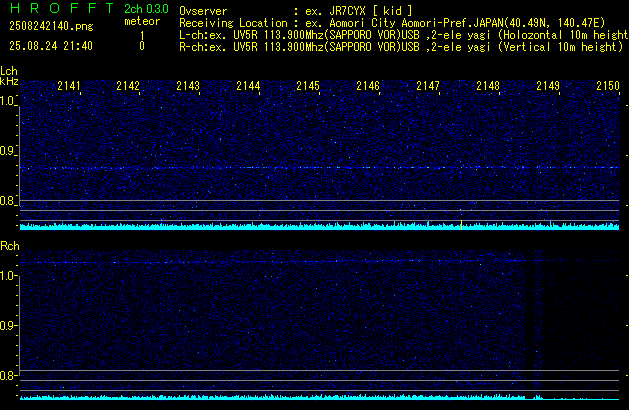Viewport: 629px width, 410px height.
Task: Click the Receiving Location Aomori City line
Action: click(x=392, y=23)
